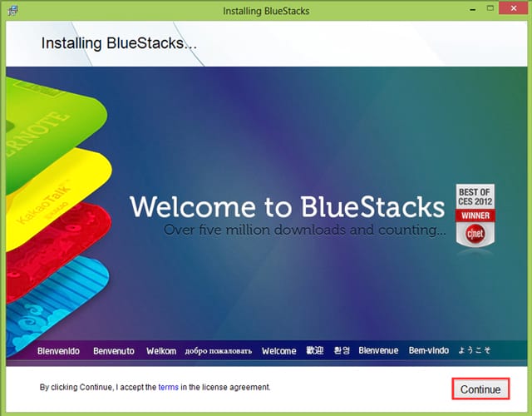The height and width of the screenshot is (416, 532).
Task: Open the license terms link
Action: click(x=168, y=387)
